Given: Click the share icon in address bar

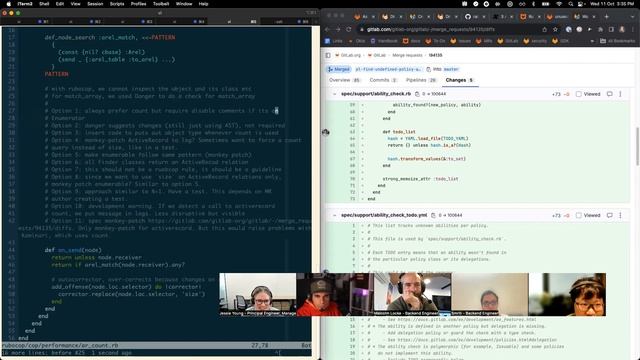Looking at the screenshot, I should tap(544, 29).
